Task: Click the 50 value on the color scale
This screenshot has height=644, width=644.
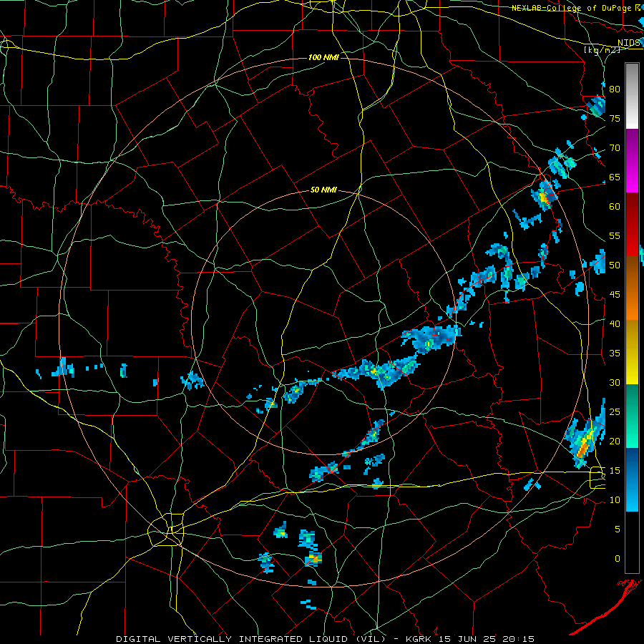Action: tap(615, 265)
